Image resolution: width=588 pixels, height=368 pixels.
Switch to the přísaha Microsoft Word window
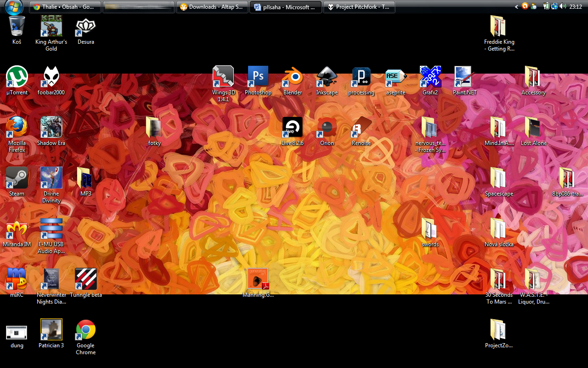[x=285, y=7]
